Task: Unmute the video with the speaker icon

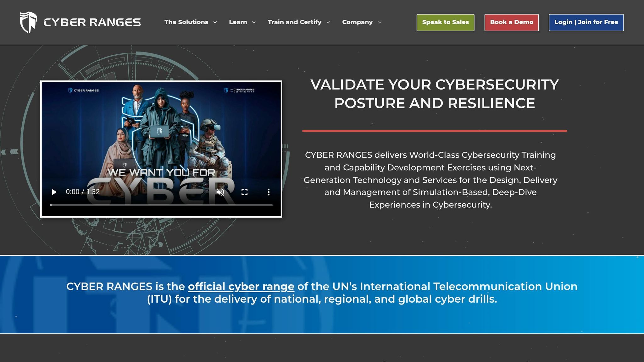Action: (220, 192)
